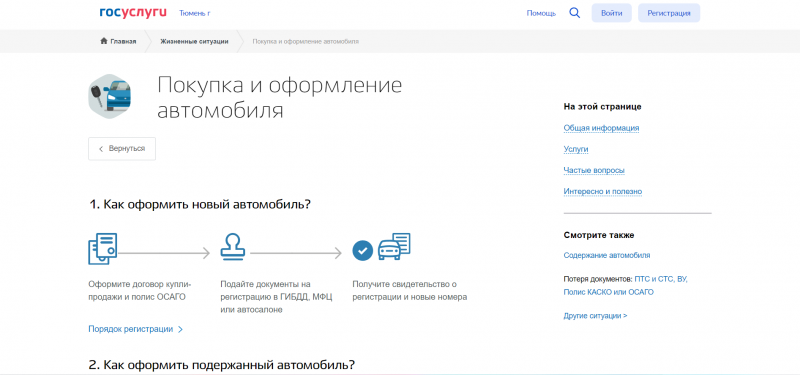800x375 pixels.
Task: Go to Жизненные ситуации breadcrumb
Action: pyautogui.click(x=194, y=41)
